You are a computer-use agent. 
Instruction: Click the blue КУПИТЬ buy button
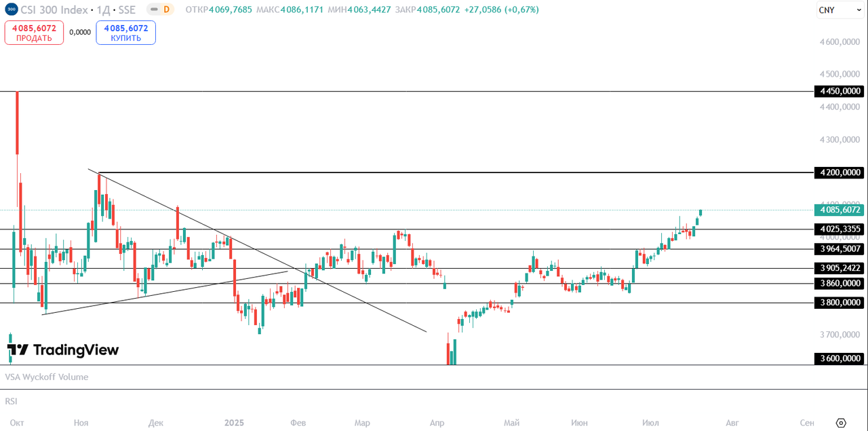[x=126, y=33]
